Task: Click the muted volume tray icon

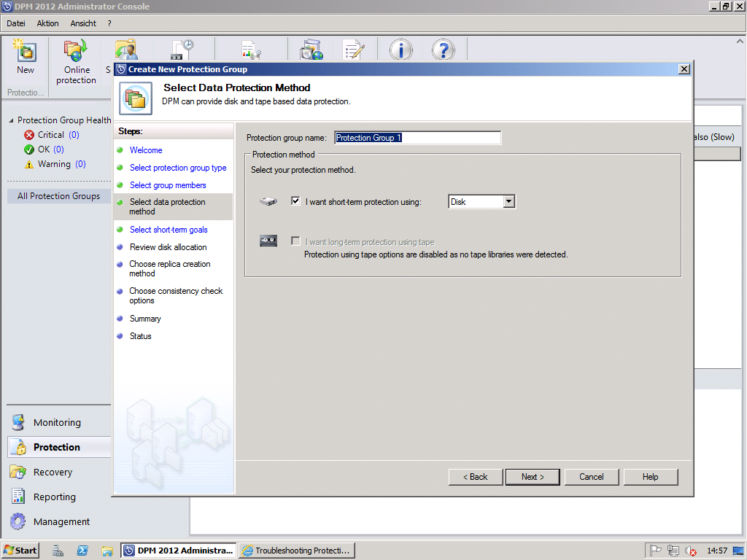Action: 691,551
